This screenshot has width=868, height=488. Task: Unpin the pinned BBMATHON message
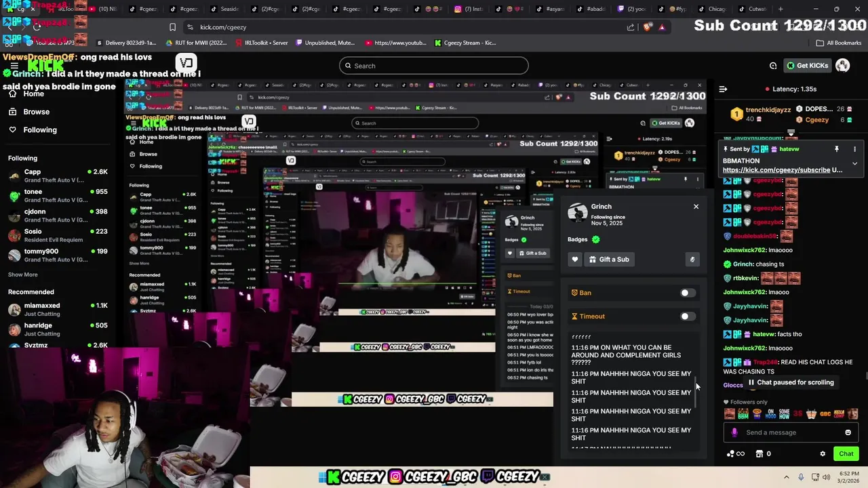coord(836,149)
